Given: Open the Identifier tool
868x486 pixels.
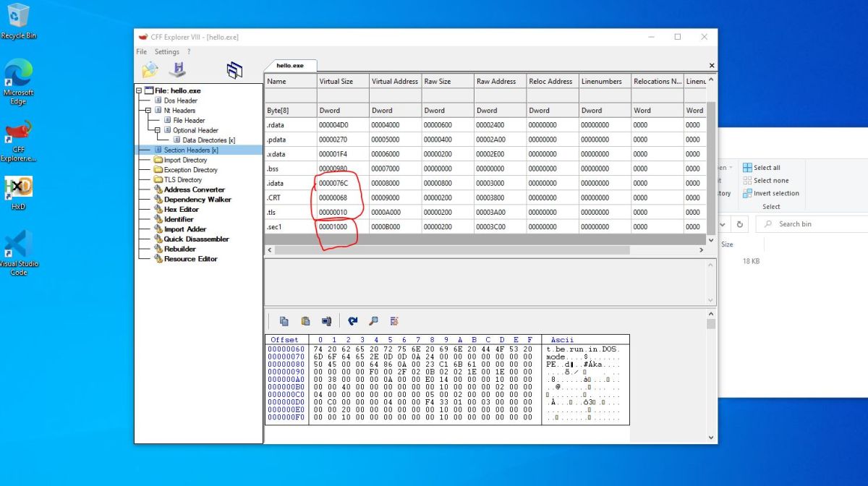Looking at the screenshot, I should (179, 219).
